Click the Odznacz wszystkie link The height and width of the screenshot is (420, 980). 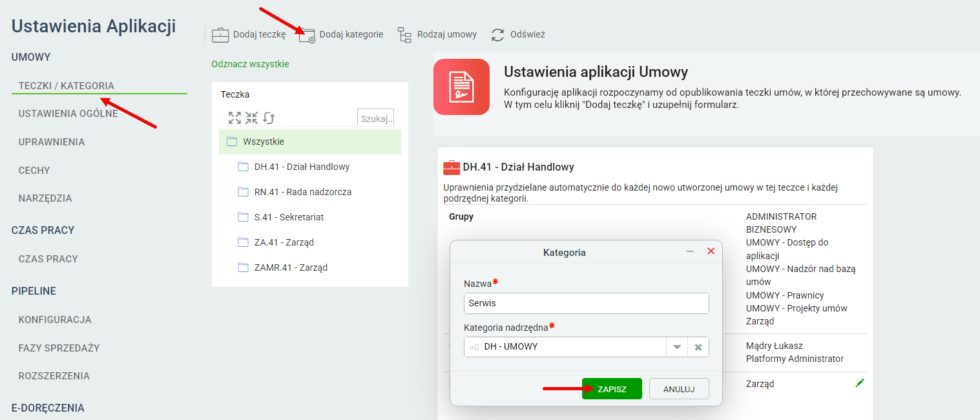tap(250, 64)
